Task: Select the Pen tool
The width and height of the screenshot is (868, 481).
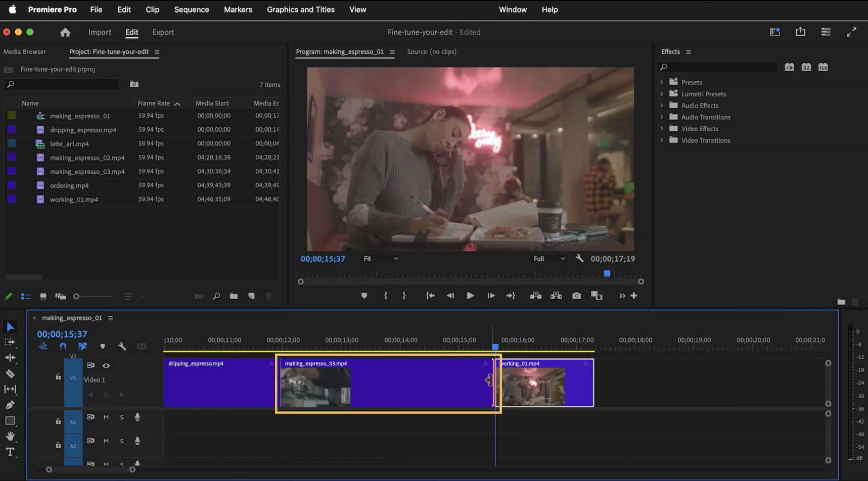Action: pos(10,405)
